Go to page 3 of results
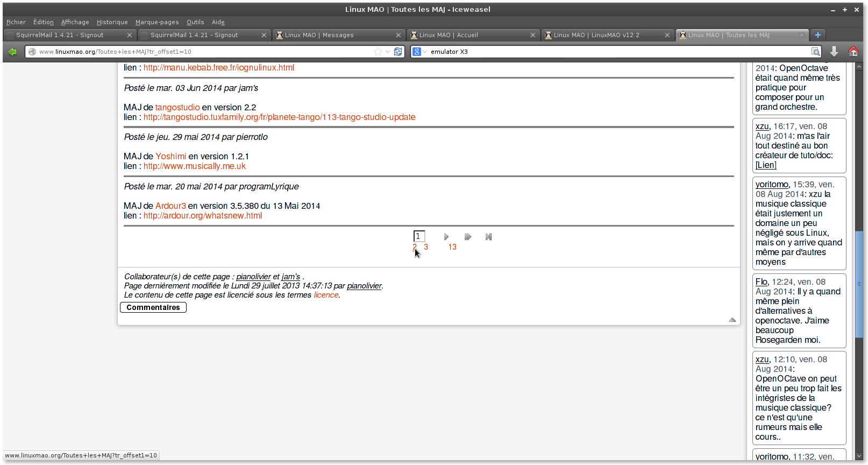This screenshot has height=465, width=868. (x=426, y=247)
